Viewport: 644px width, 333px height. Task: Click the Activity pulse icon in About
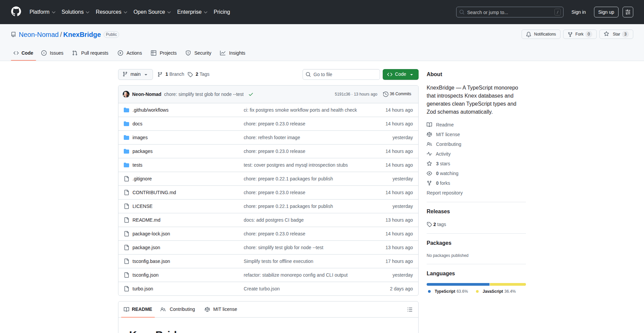429,154
